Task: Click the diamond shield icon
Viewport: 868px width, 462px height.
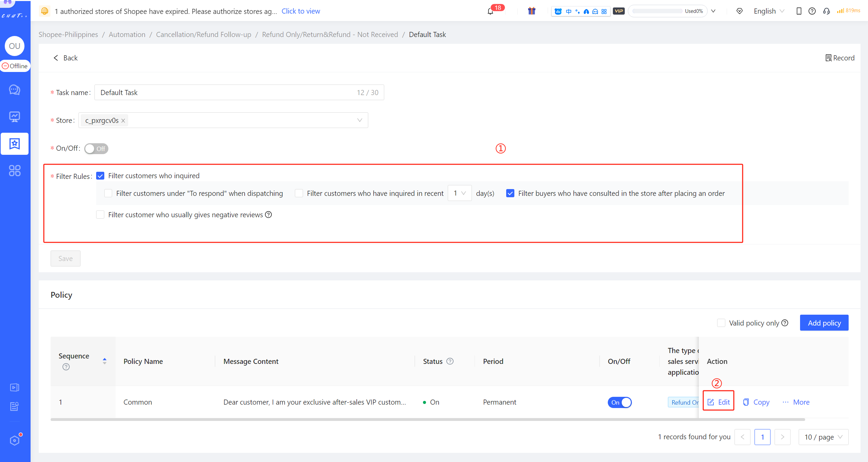Action: [x=739, y=11]
